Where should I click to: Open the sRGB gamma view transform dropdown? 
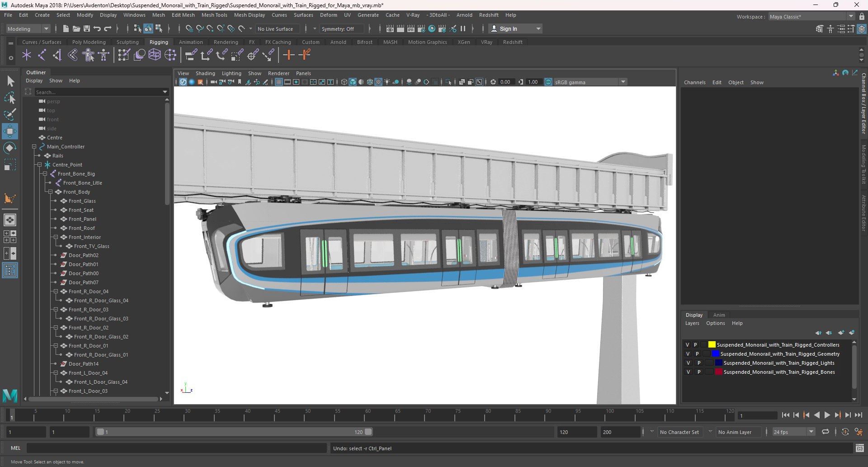point(590,82)
